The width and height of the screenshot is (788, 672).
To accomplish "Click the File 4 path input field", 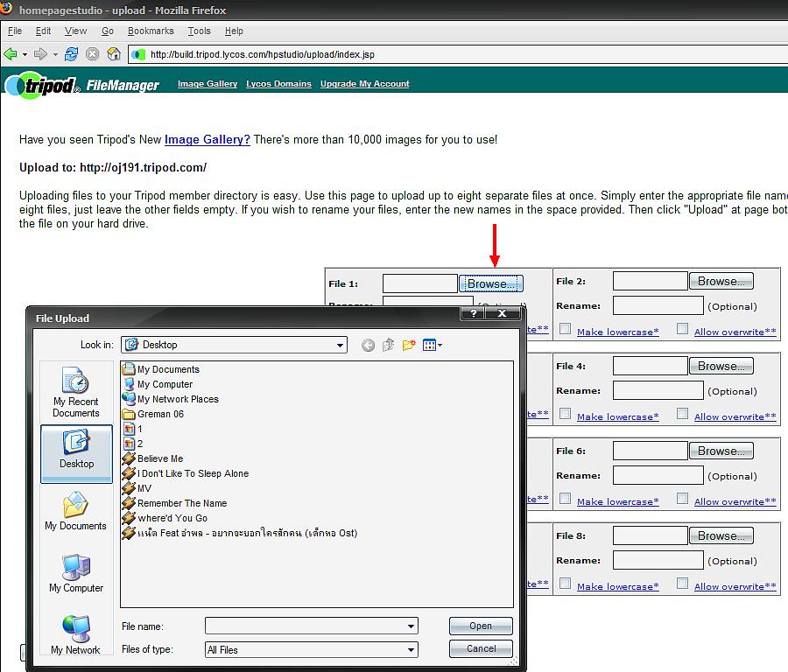I will pyautogui.click(x=651, y=366).
